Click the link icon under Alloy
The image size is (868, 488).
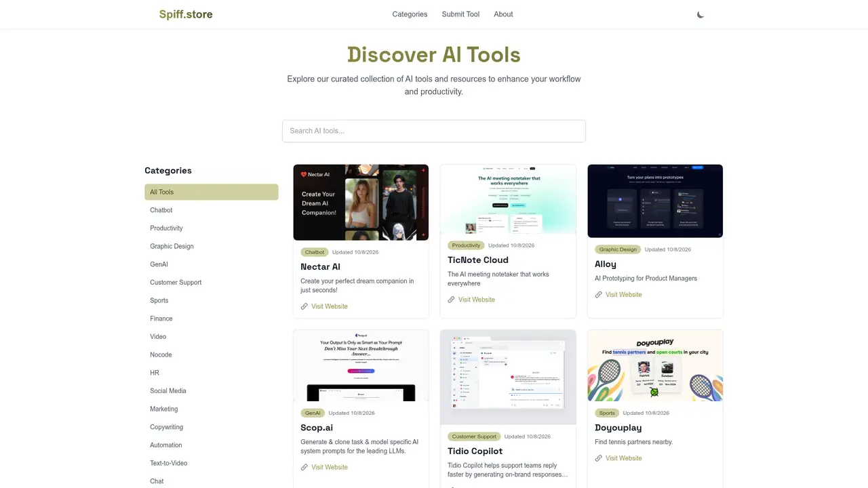(599, 295)
